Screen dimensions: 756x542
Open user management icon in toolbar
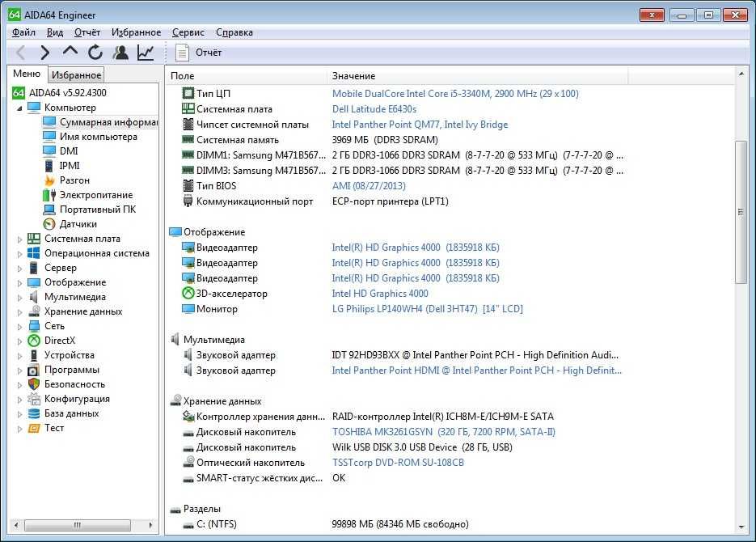pos(120,52)
